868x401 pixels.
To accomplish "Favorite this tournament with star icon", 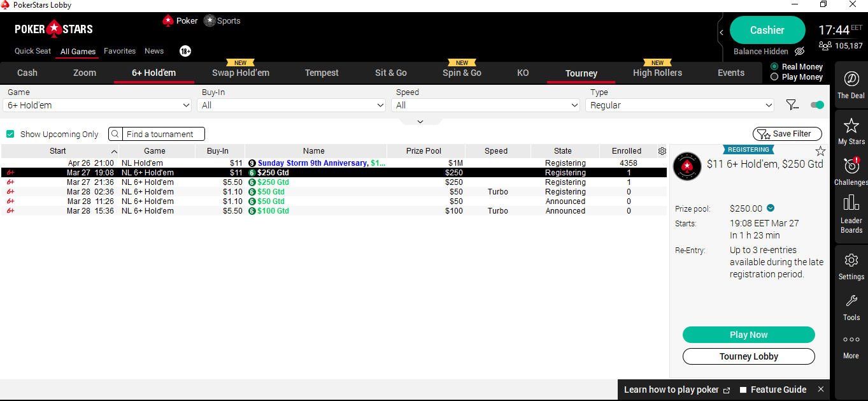I will (x=820, y=151).
